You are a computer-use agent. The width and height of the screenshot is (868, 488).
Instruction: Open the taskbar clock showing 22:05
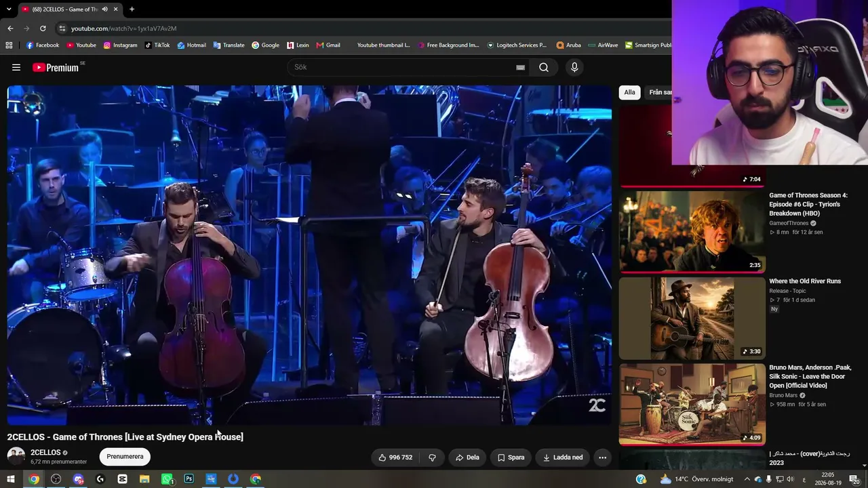click(x=827, y=479)
